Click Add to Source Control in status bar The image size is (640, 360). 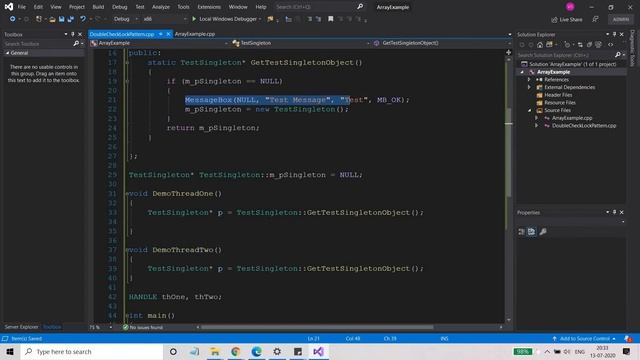584,338
